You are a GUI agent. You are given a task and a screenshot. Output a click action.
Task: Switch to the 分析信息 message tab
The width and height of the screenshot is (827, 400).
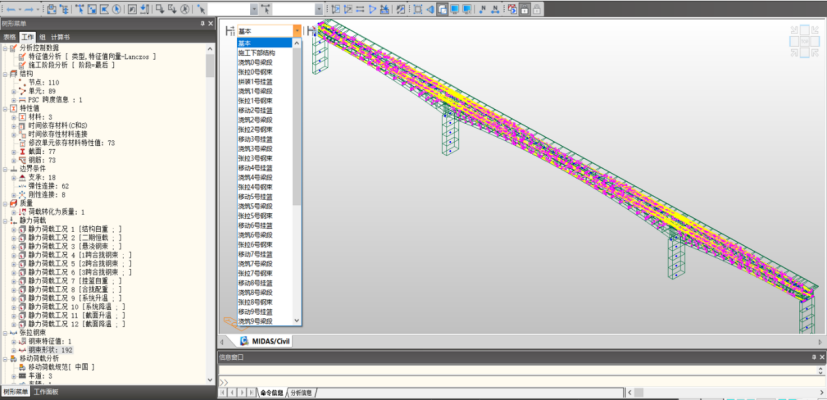301,393
